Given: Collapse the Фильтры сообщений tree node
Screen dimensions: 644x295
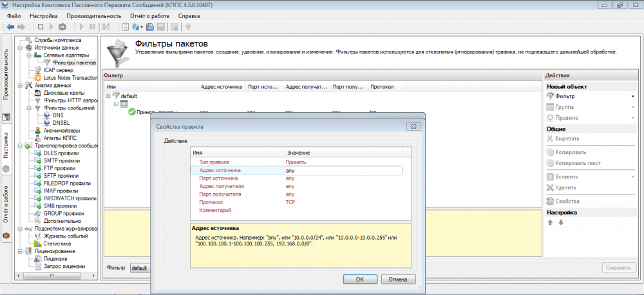Looking at the screenshot, I should [x=28, y=108].
